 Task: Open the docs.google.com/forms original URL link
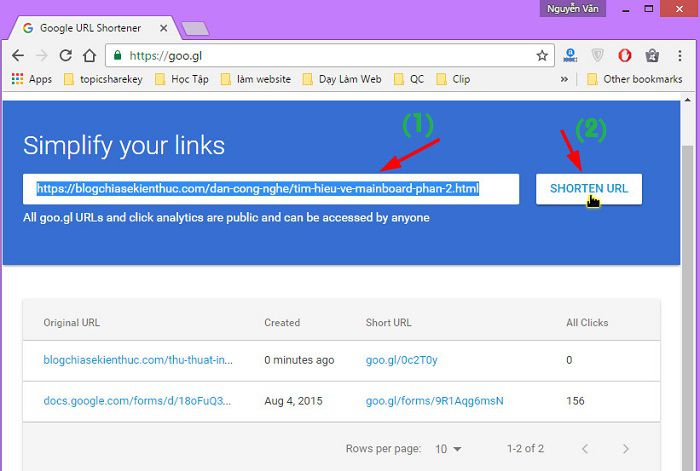coord(137,400)
